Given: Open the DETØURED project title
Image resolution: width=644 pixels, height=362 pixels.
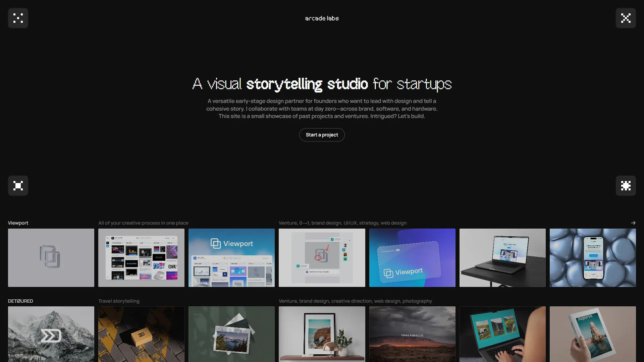Looking at the screenshot, I should (20, 301).
